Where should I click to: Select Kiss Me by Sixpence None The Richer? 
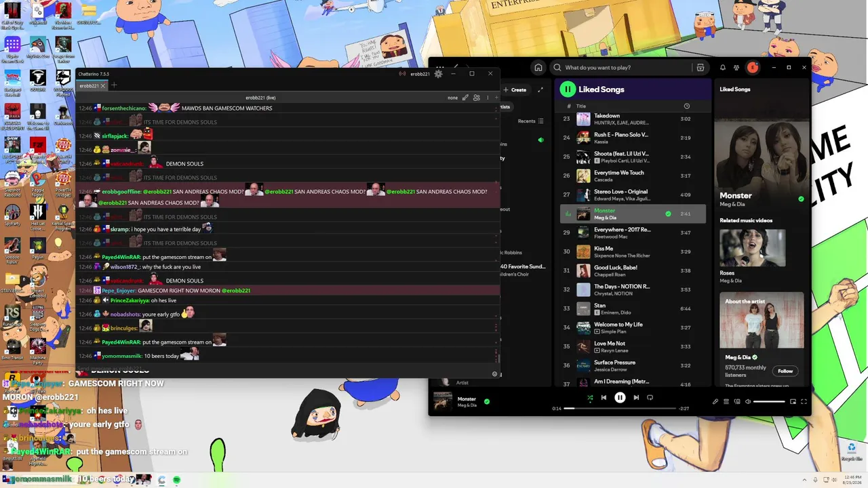click(633, 251)
